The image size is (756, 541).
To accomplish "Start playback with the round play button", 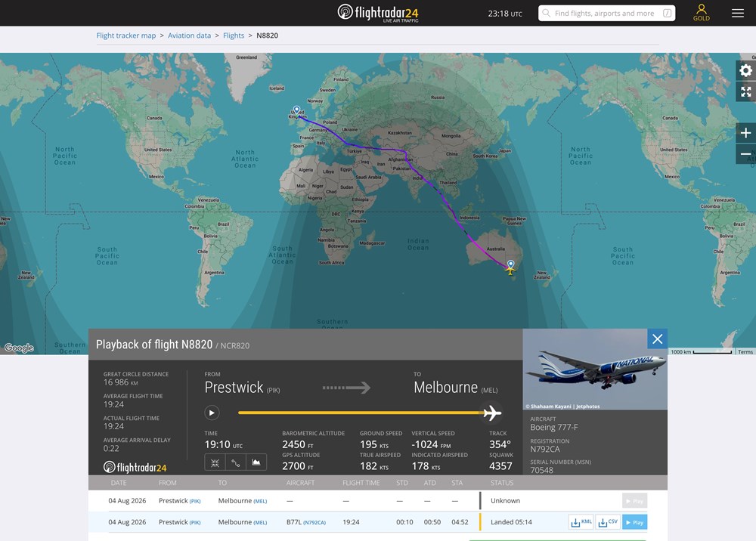I will (x=212, y=413).
